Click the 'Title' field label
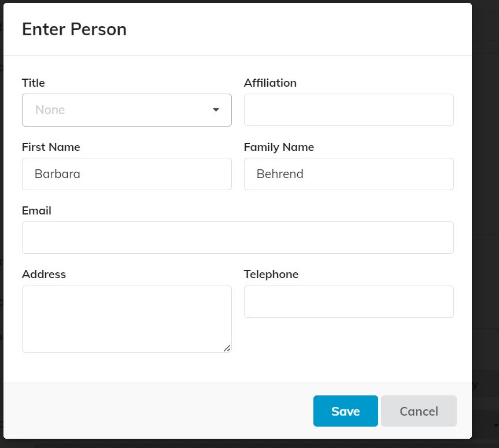 pyautogui.click(x=34, y=83)
